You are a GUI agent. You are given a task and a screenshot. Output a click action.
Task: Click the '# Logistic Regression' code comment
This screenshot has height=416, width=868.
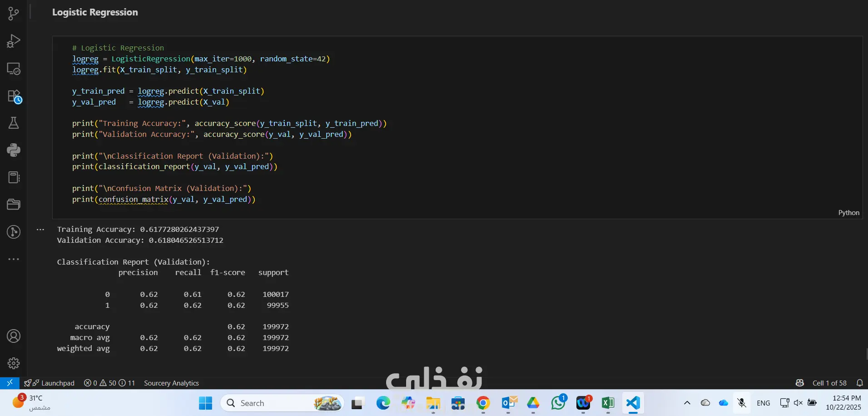[x=118, y=48]
